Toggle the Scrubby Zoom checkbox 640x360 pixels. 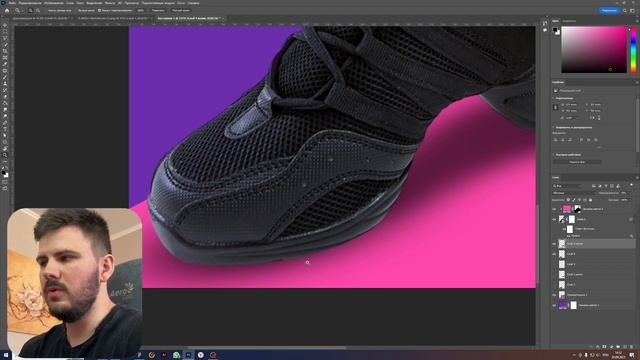100,10
